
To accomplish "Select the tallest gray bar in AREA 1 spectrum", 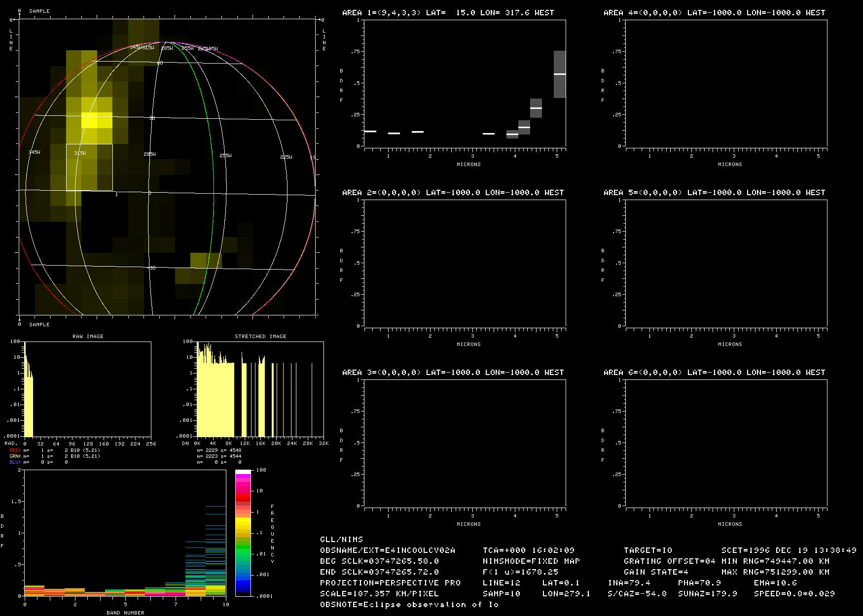I will click(559, 74).
